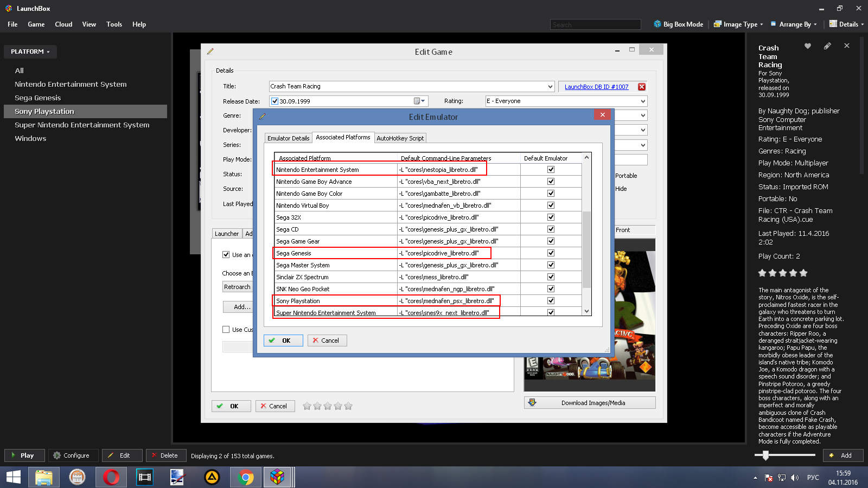The width and height of the screenshot is (868, 488).
Task: Open the Image Type dropdown
Action: pyautogui.click(x=738, y=24)
